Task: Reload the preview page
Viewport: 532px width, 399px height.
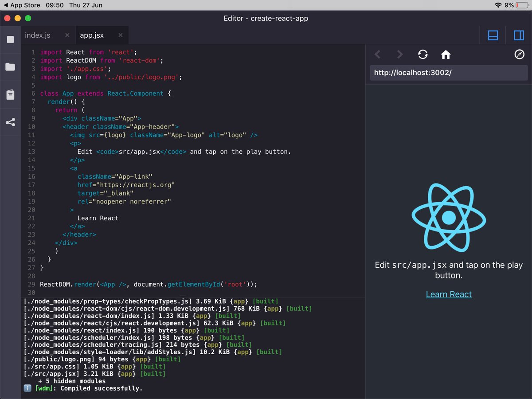Action: point(423,54)
